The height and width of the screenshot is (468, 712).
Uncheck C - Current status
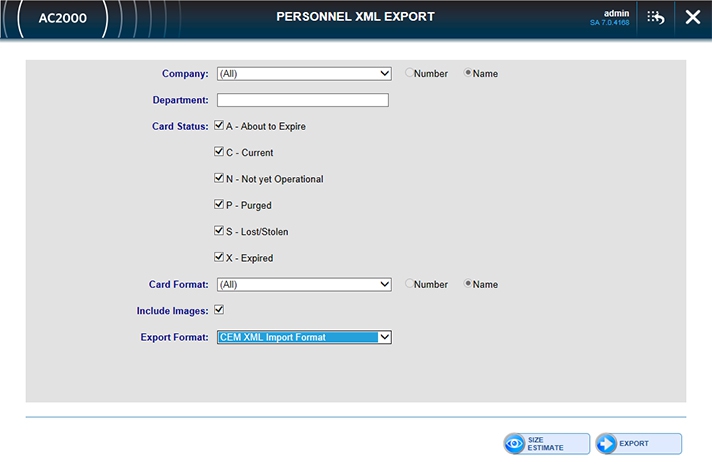click(x=219, y=152)
